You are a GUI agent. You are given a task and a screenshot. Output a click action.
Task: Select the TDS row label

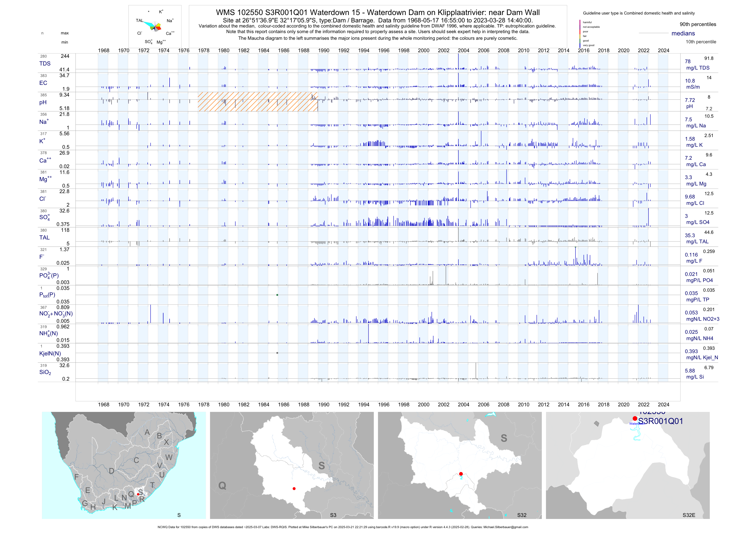(x=45, y=64)
